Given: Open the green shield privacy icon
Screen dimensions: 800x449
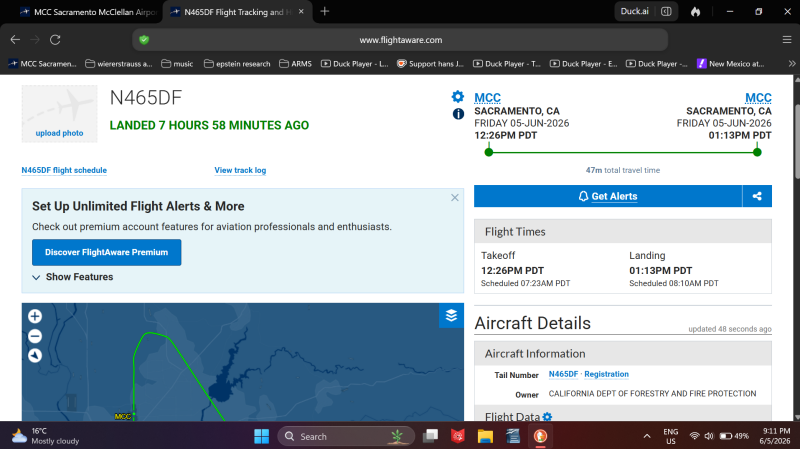Looking at the screenshot, I should coord(144,40).
